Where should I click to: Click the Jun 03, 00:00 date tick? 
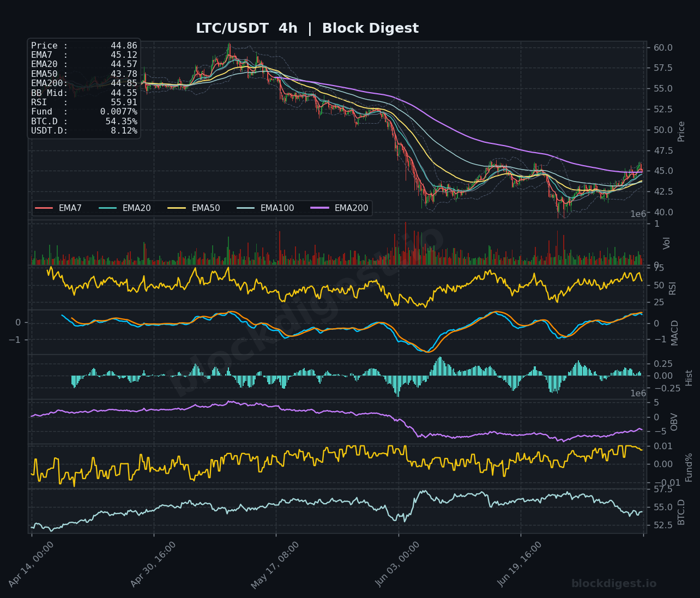click(x=397, y=564)
